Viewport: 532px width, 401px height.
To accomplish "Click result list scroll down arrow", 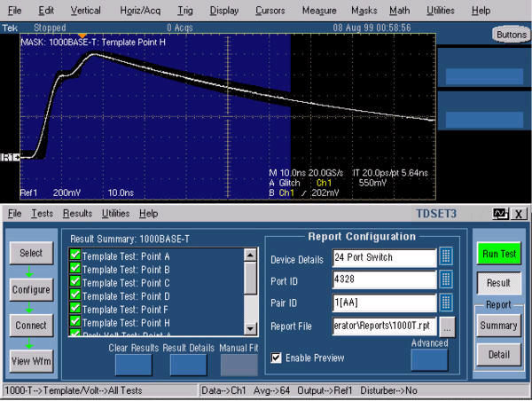I will 250,328.
